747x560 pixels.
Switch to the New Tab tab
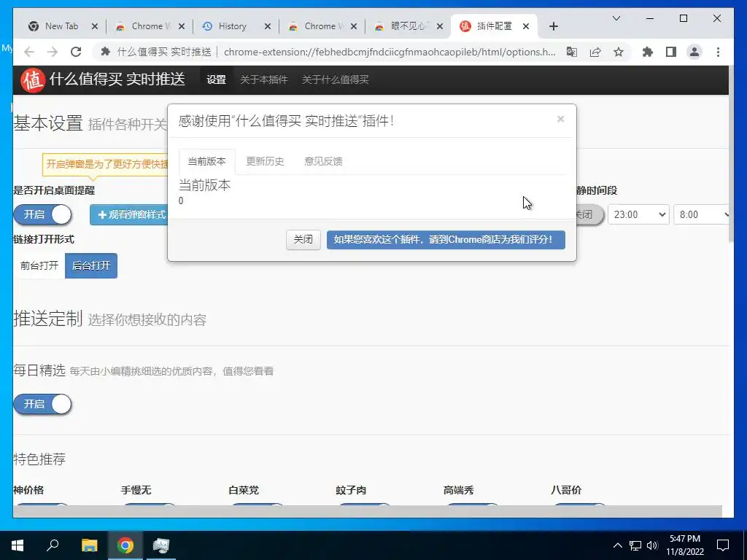61,26
